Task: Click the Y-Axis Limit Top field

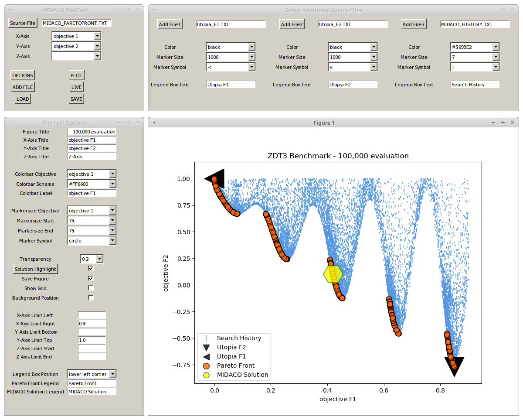Action: coord(92,340)
